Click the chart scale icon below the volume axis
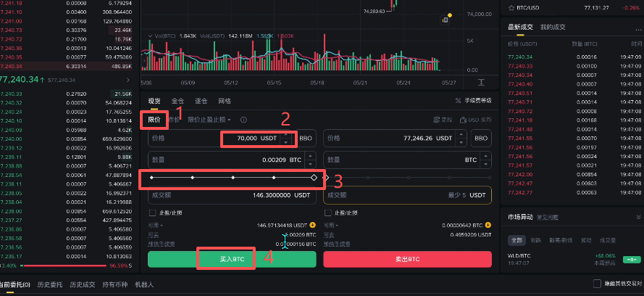The width and height of the screenshot is (644, 296). [x=481, y=82]
